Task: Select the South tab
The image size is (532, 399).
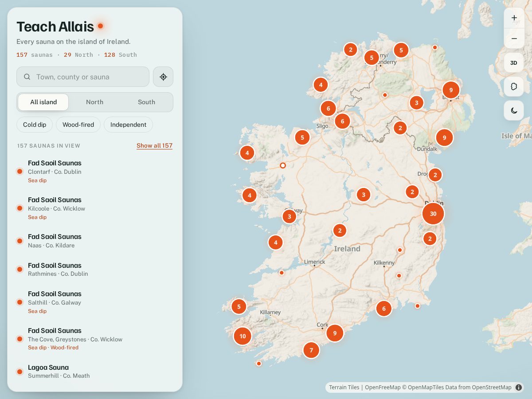Action: point(146,102)
